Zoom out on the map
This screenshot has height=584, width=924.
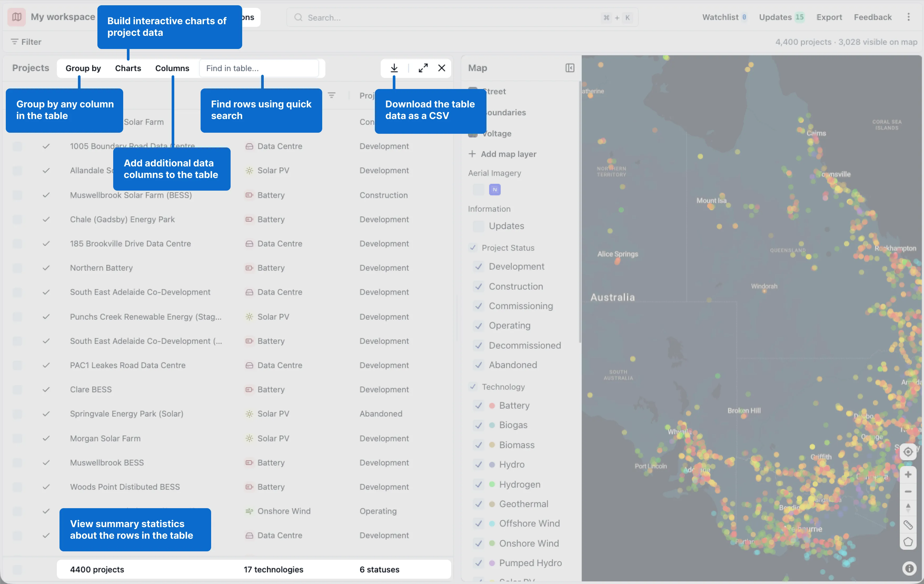[908, 492]
